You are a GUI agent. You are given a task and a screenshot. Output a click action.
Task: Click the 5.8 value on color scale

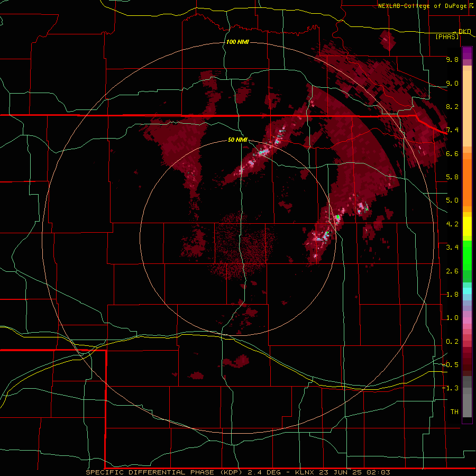coord(452,177)
